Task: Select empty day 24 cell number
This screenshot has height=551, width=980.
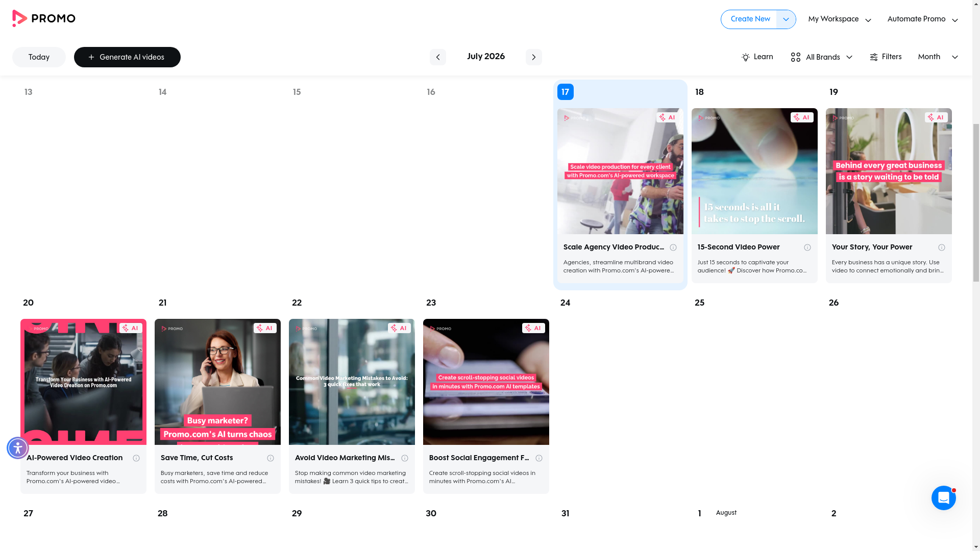Action: pyautogui.click(x=565, y=303)
